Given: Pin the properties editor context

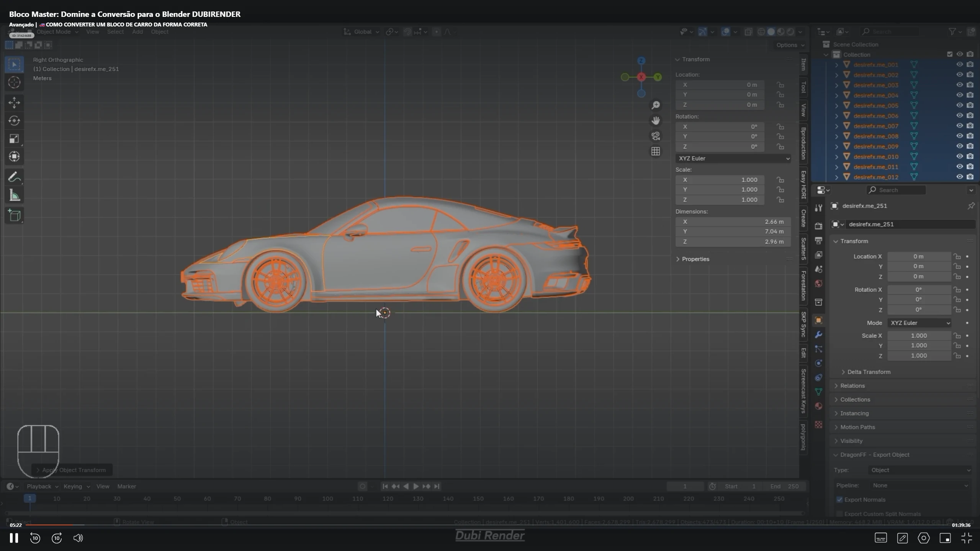Looking at the screenshot, I should [x=971, y=206].
